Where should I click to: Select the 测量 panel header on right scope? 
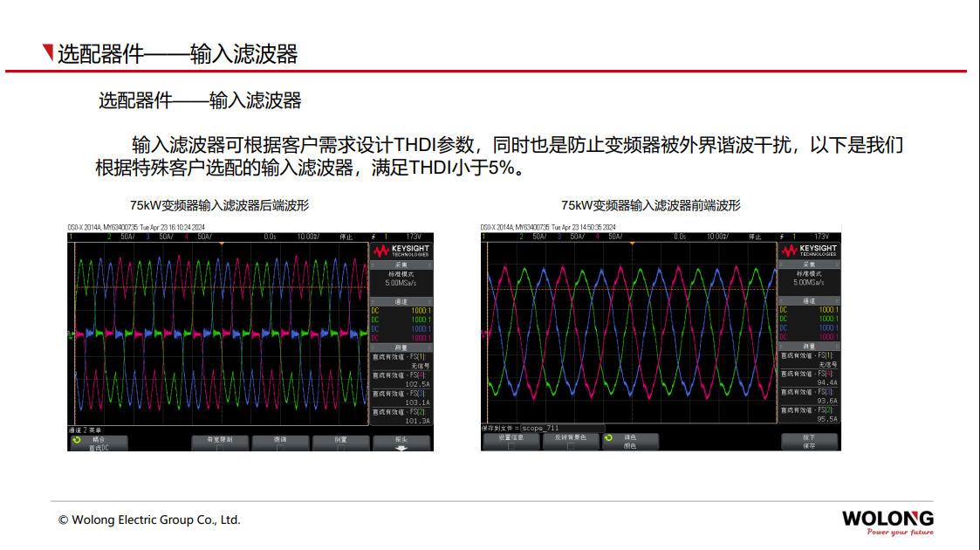click(808, 347)
